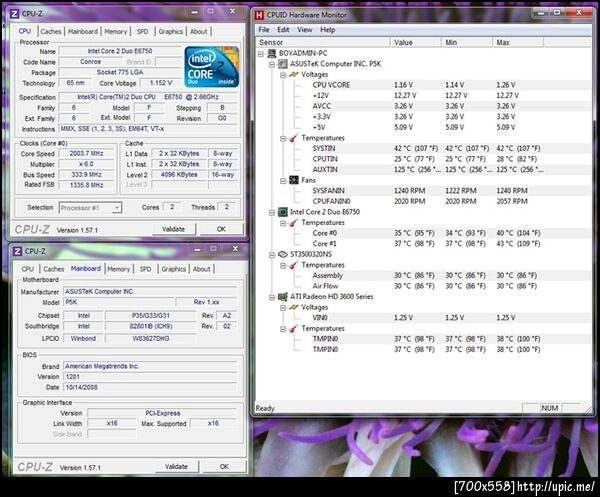
Task: Click the Value column header
Action: pos(416,42)
